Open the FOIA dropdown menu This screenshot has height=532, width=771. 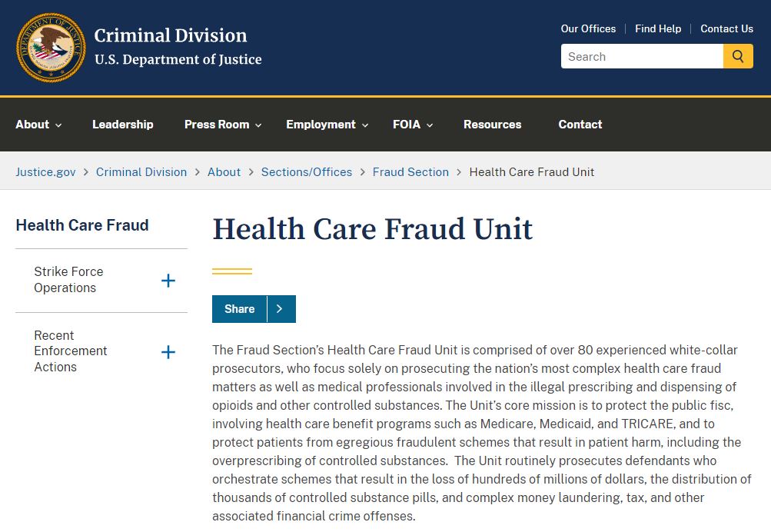tap(413, 125)
